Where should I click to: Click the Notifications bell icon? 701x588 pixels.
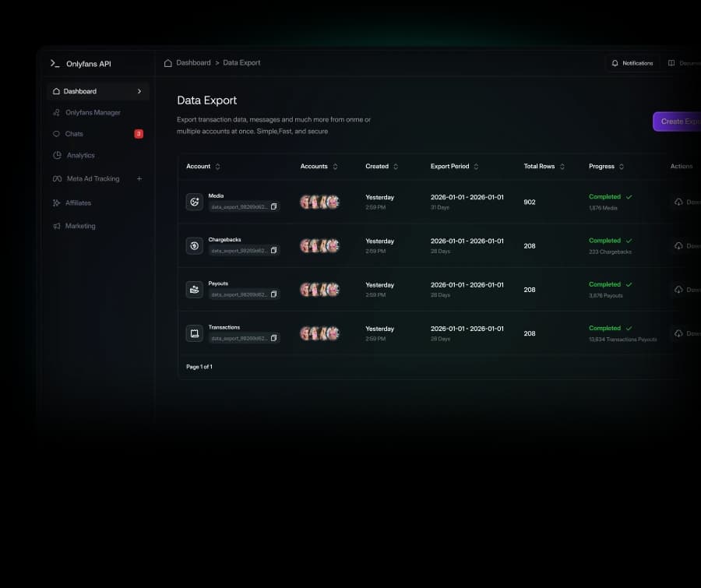click(615, 63)
